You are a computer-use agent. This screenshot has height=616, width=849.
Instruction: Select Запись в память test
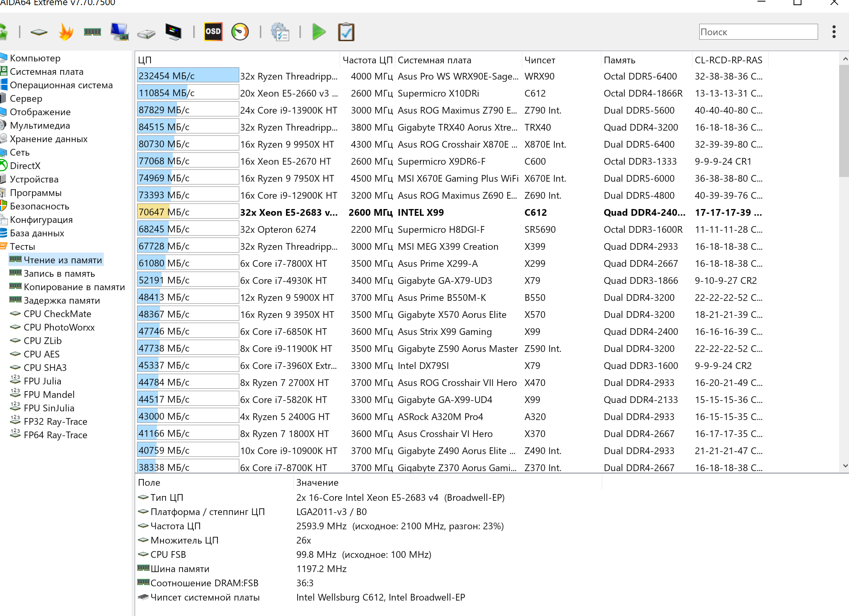click(x=59, y=274)
